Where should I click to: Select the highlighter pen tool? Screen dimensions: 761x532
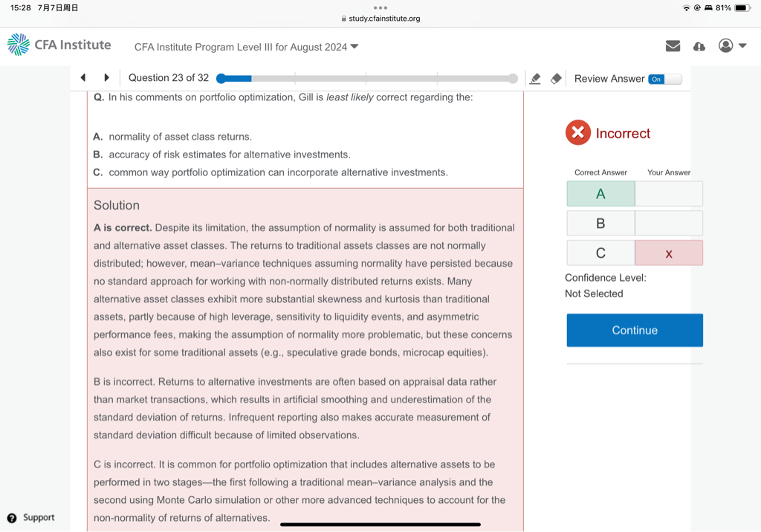pyautogui.click(x=535, y=79)
